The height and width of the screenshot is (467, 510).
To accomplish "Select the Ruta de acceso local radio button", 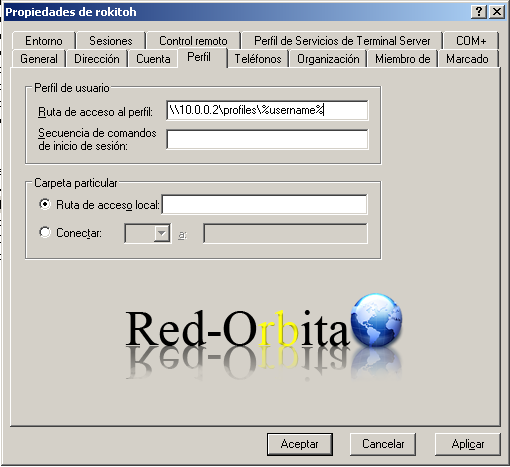I will tap(45, 204).
